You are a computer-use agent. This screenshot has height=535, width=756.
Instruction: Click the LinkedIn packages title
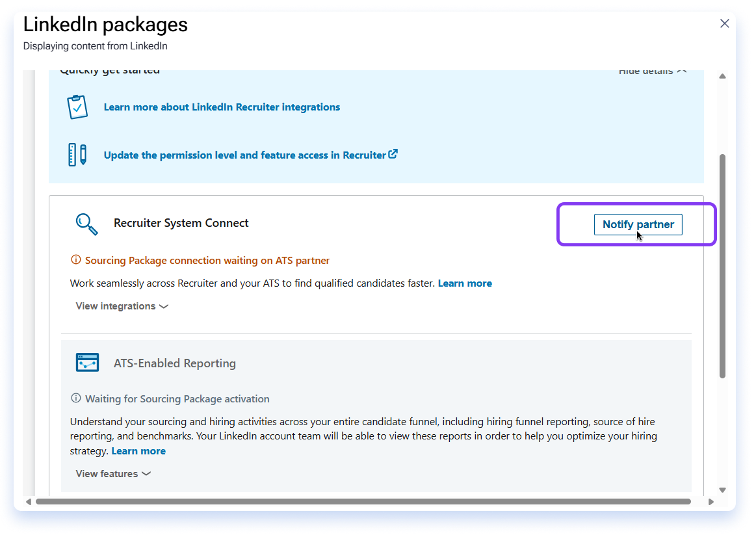[x=105, y=25]
